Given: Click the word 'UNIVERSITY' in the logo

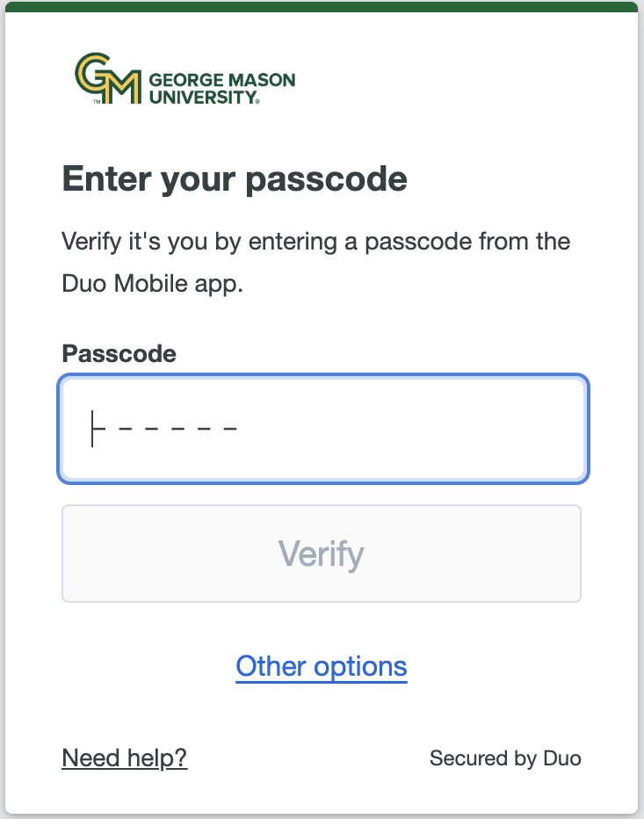Looking at the screenshot, I should pyautogui.click(x=203, y=98).
